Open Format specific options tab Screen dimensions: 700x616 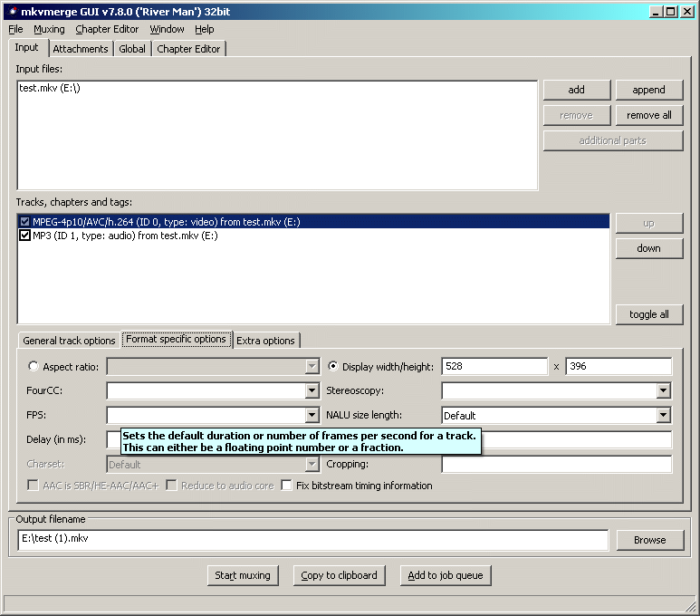coord(176,339)
